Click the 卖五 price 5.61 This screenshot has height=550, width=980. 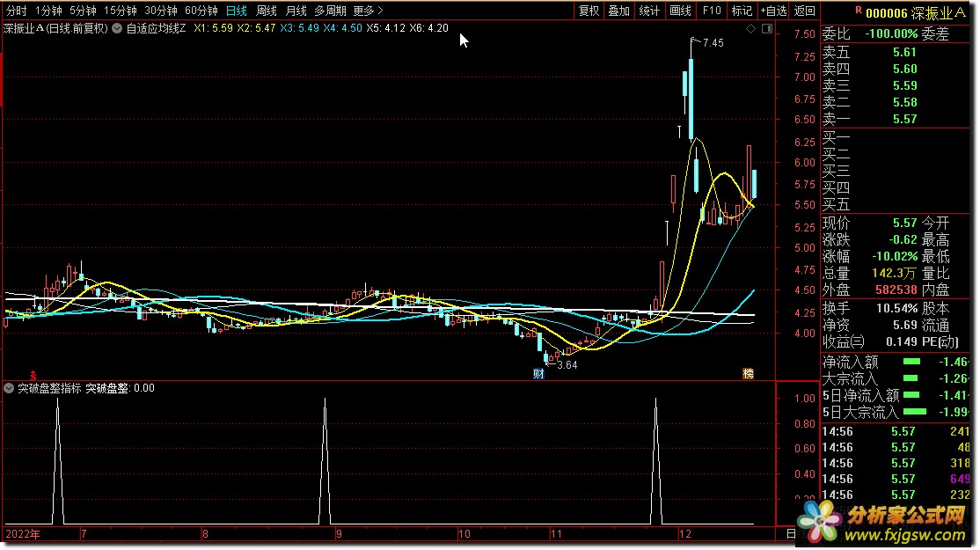coord(904,53)
